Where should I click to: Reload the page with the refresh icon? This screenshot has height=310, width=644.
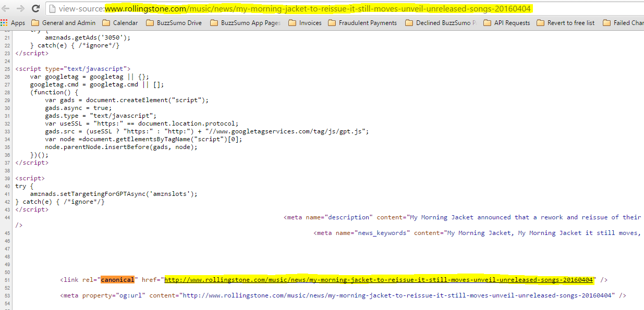coord(36,8)
